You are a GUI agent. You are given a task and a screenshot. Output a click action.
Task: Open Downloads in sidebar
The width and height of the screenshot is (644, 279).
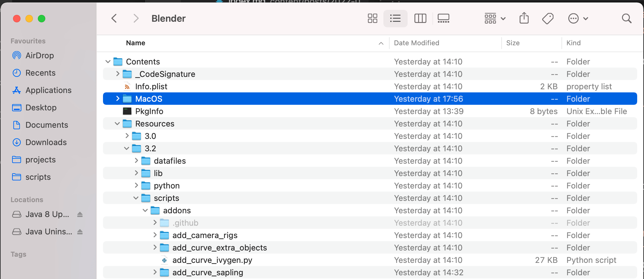46,142
